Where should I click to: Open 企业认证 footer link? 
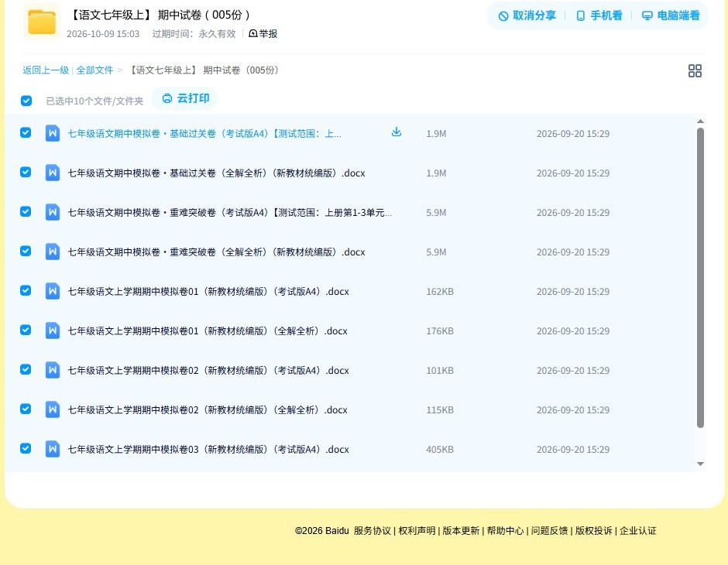point(638,531)
